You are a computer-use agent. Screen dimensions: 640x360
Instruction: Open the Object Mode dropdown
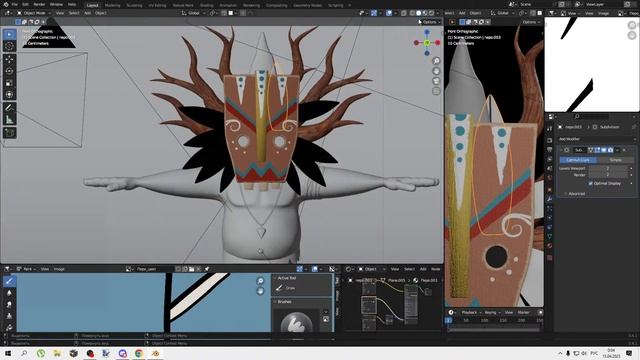tap(34, 13)
